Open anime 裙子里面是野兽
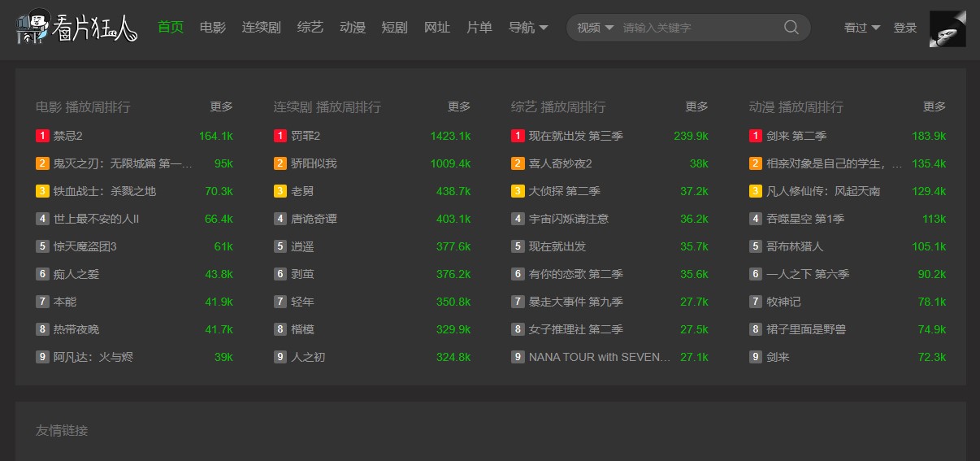 (x=806, y=329)
